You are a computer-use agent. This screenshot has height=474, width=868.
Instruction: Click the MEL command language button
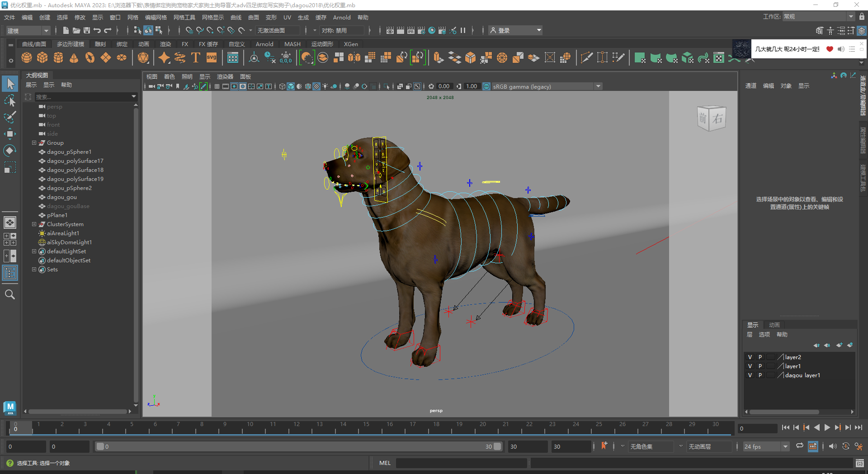pyautogui.click(x=385, y=463)
